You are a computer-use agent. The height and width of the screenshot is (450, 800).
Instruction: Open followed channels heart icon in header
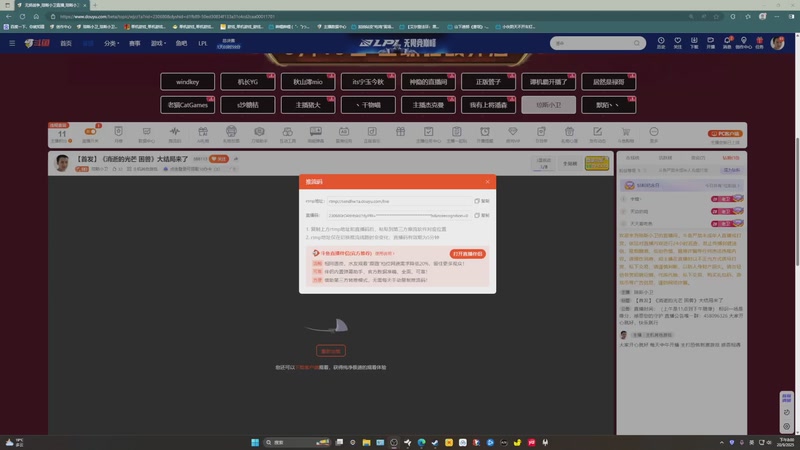point(678,41)
